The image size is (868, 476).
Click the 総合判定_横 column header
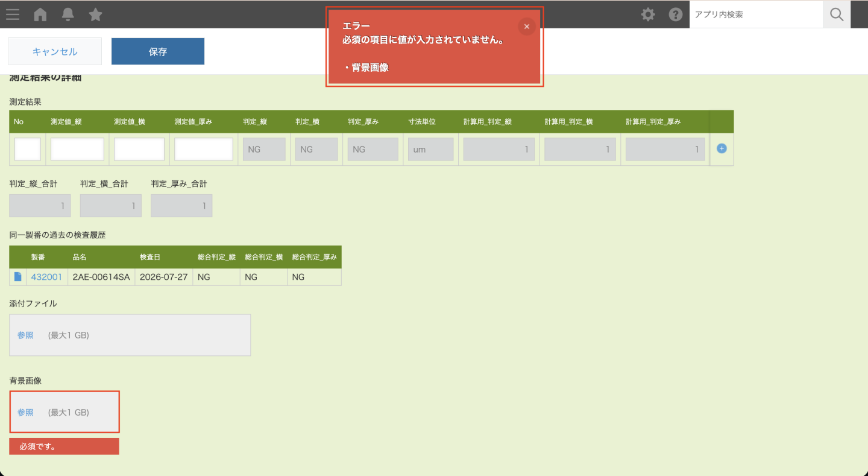[263, 257]
